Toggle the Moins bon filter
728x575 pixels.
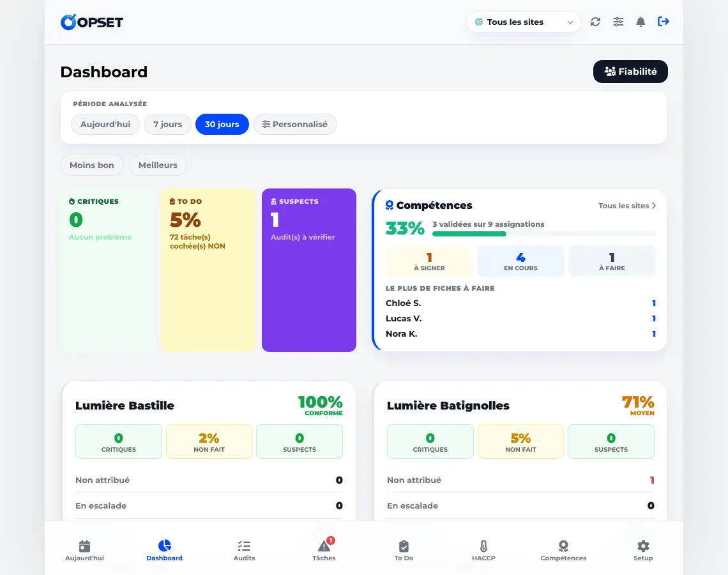(92, 165)
